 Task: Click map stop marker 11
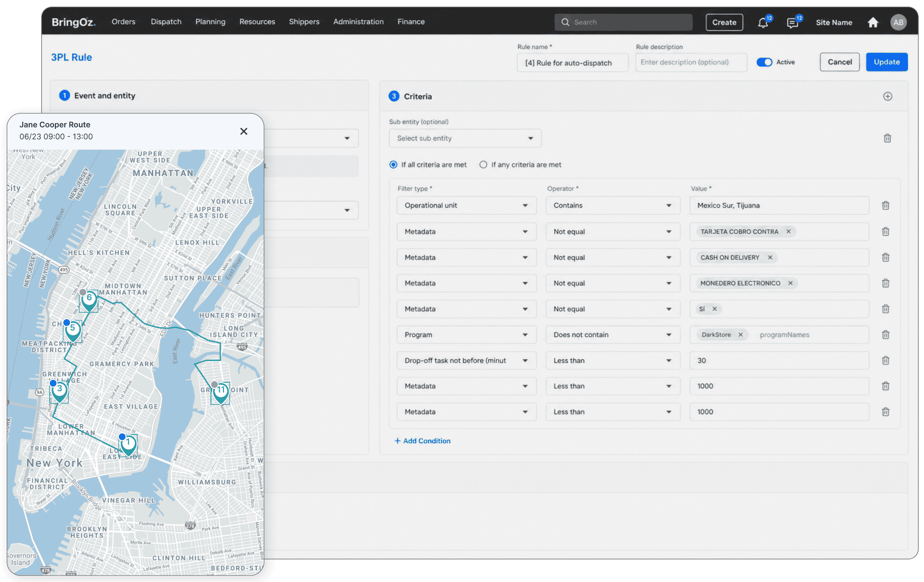coord(221,392)
